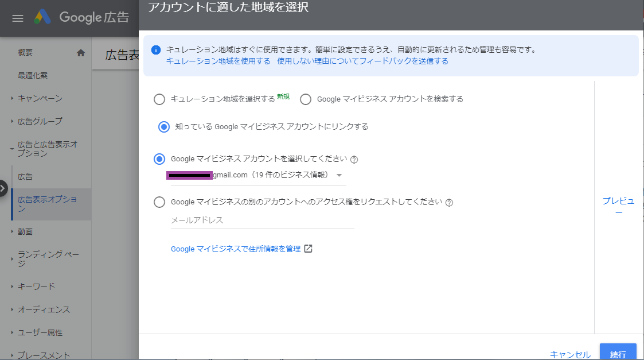Select 知っている Google マイビジネス アカウントにリンクする radio
The width and height of the screenshot is (644, 360).
(x=164, y=127)
